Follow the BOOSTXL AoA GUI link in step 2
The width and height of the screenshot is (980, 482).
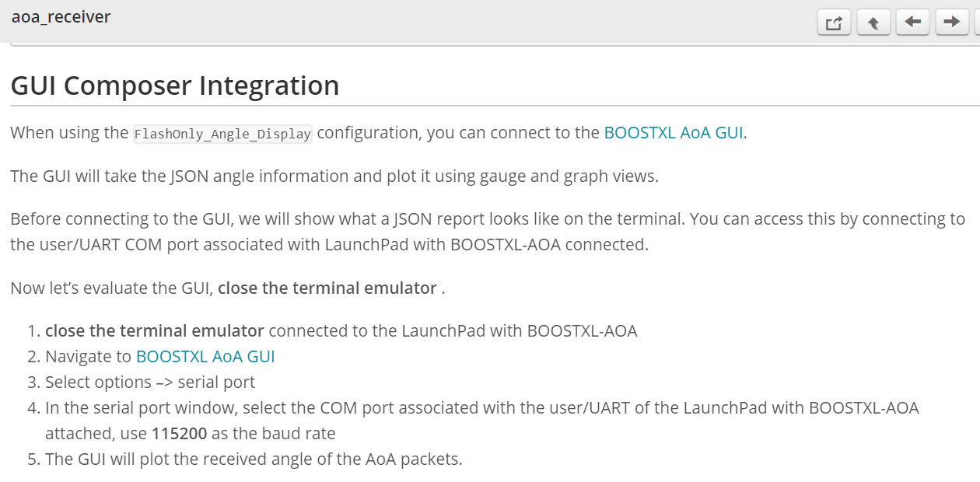click(205, 357)
